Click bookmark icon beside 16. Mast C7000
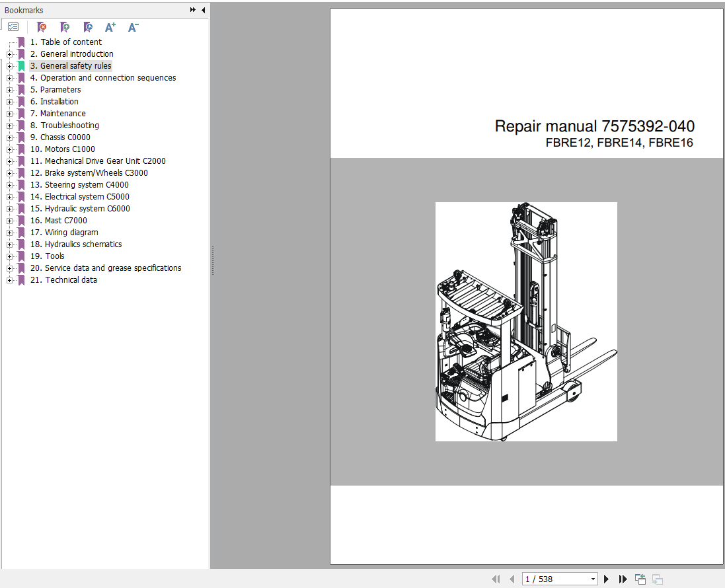The image size is (725, 588). (x=20, y=221)
